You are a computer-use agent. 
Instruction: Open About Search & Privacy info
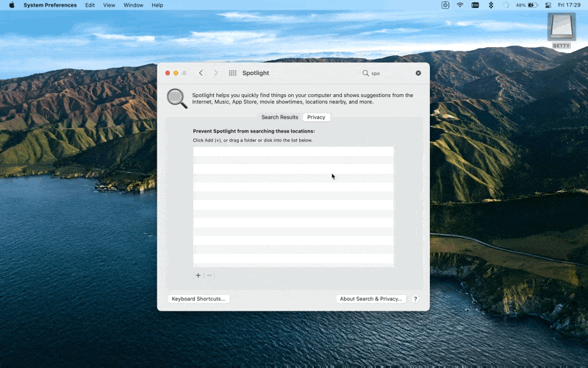371,299
